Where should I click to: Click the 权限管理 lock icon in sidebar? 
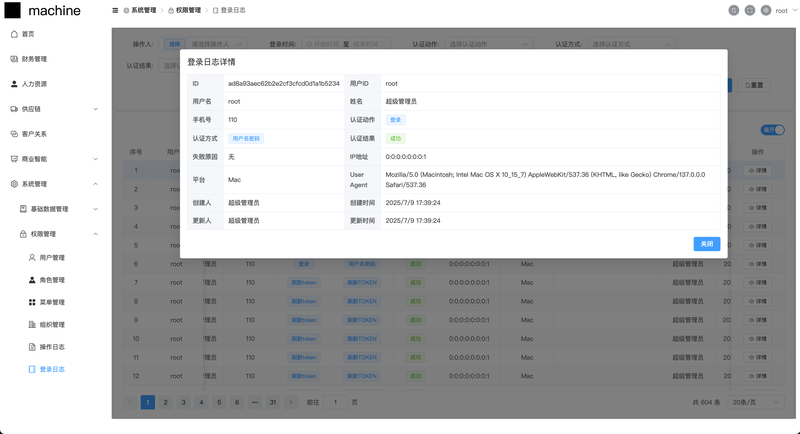pos(23,234)
